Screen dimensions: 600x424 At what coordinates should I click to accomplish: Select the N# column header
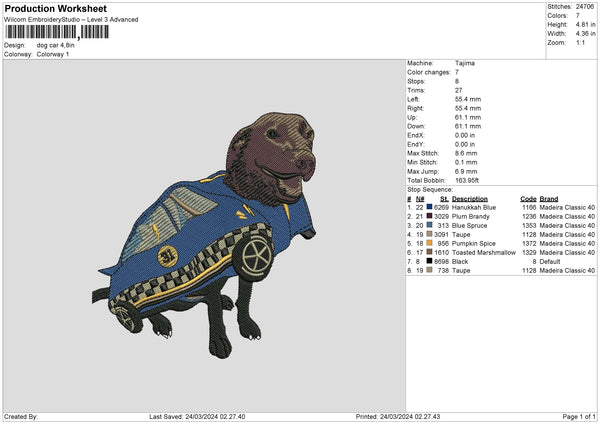pos(419,198)
